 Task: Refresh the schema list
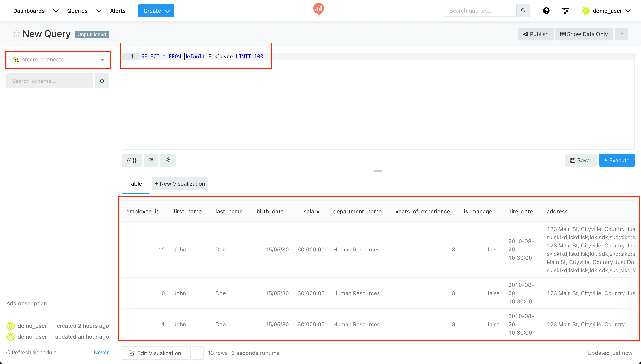[x=102, y=81]
